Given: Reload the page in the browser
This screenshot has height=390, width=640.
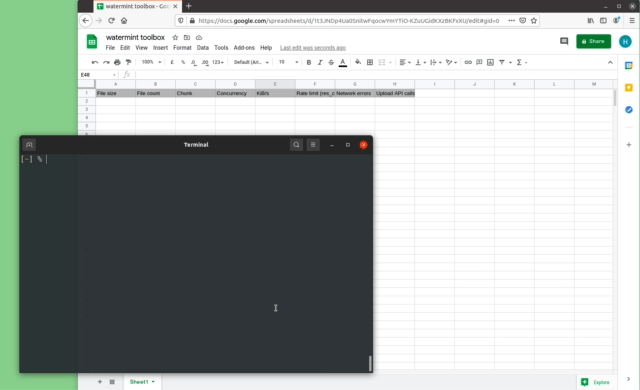Looking at the screenshot, I should [x=111, y=20].
